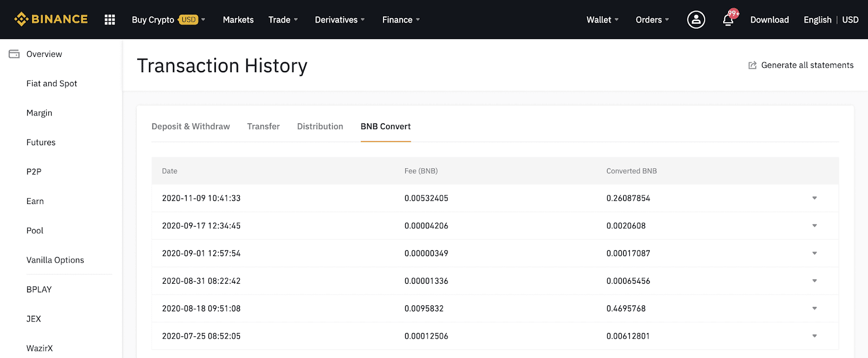Click the fee value 0.00001336
Viewport: 868px width, 358px height.
(426, 281)
